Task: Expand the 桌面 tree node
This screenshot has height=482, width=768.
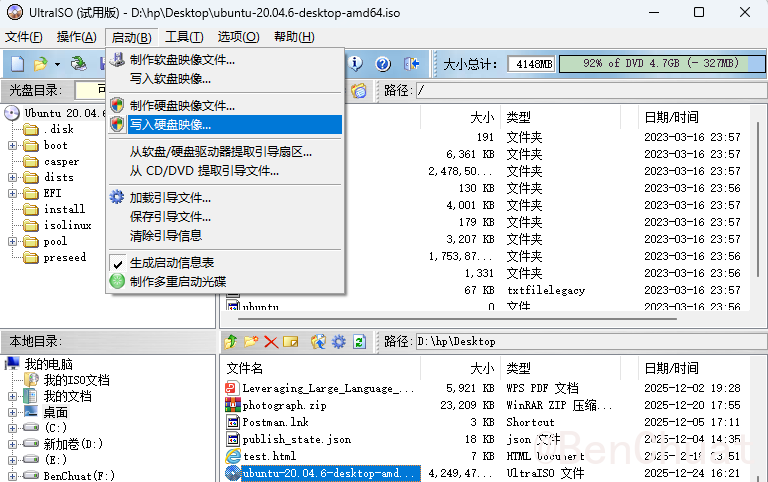Action: click(x=12, y=412)
